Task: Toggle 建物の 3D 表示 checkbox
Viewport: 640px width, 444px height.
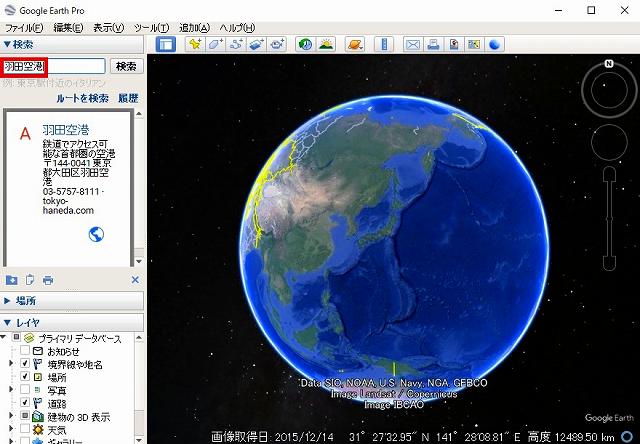Action: coord(25,415)
